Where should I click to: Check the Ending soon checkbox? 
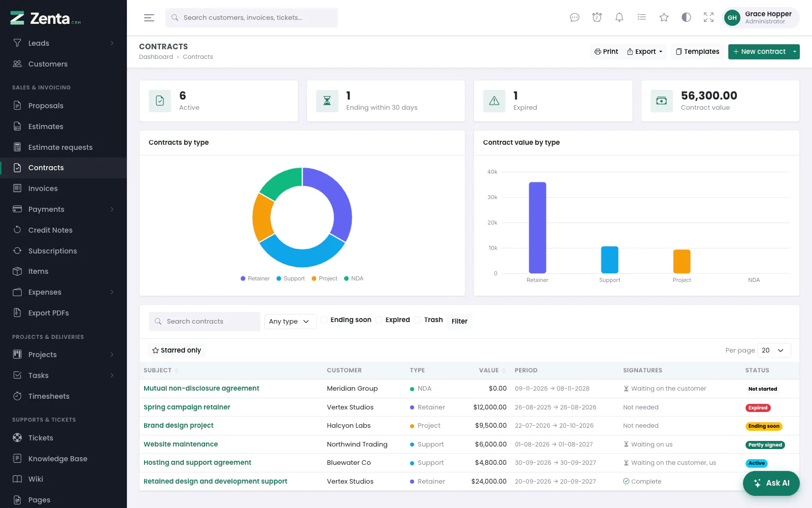[x=324, y=320]
